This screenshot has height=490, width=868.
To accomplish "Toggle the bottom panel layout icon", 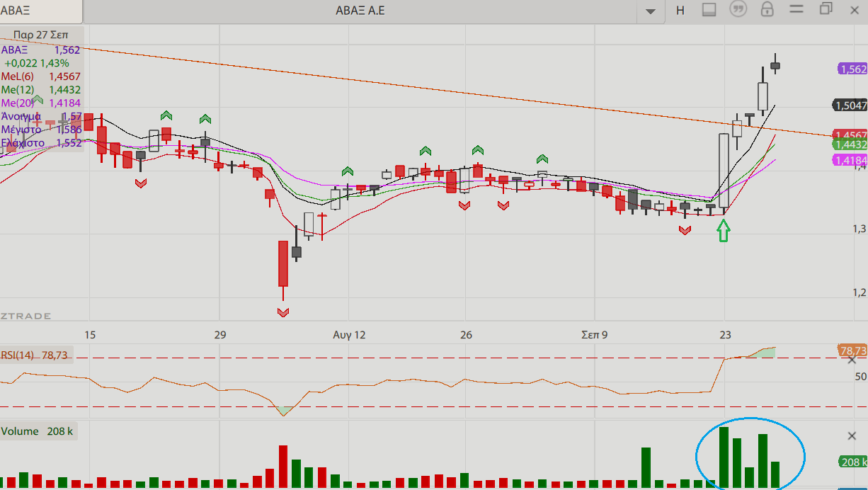I will click(709, 10).
